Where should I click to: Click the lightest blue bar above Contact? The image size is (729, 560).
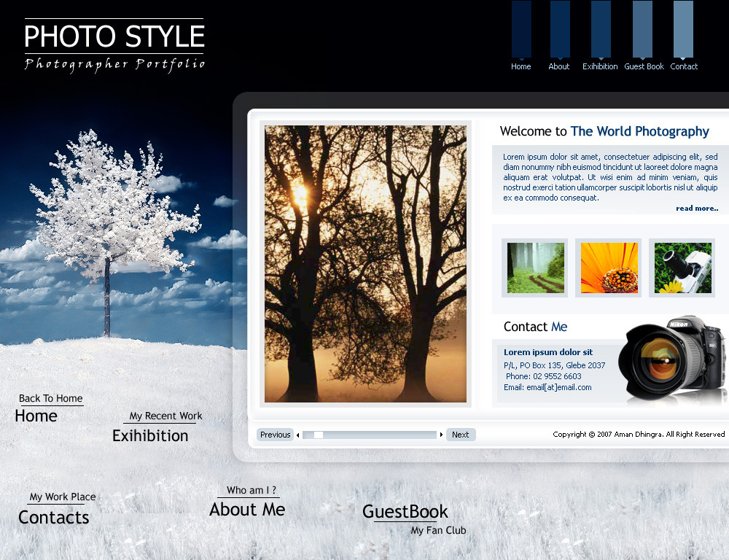coord(684,29)
